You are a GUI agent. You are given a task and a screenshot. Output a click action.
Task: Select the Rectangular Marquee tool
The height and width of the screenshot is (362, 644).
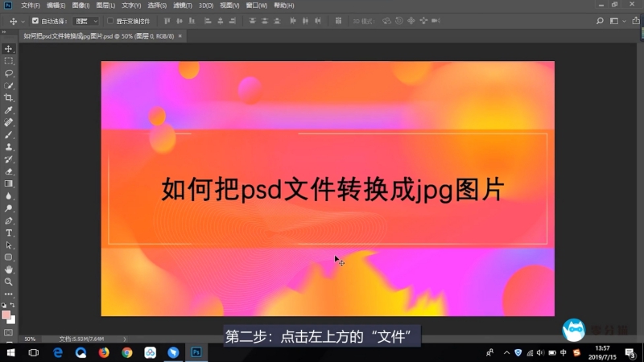coord(9,61)
